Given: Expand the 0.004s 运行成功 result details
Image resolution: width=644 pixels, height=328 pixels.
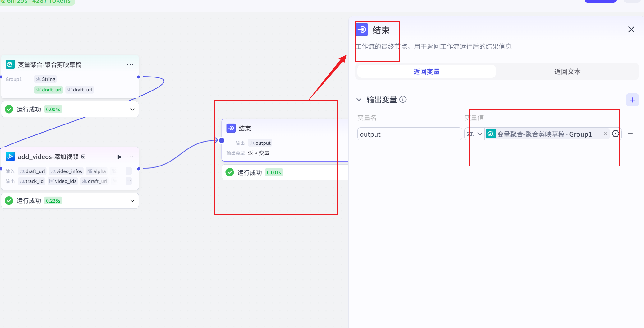Looking at the screenshot, I should coord(132,109).
